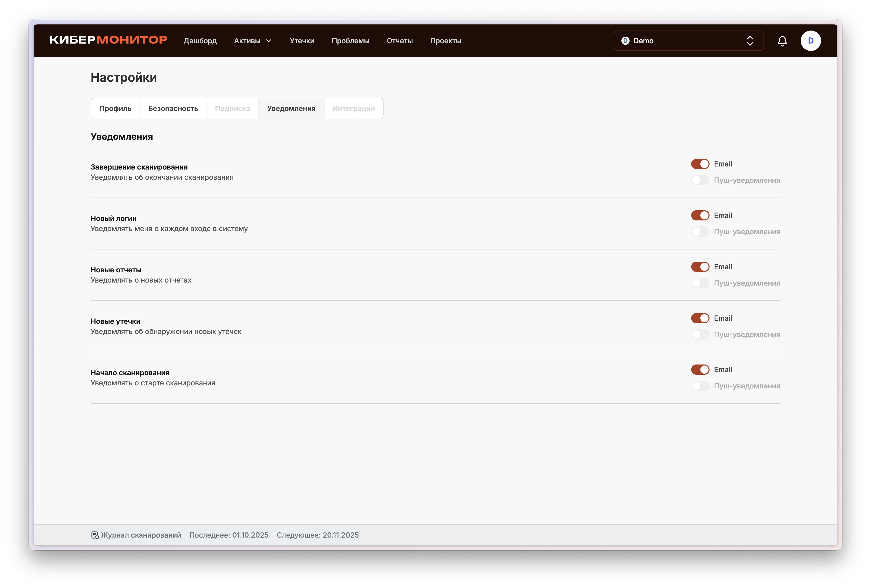Image resolution: width=871 pixels, height=588 pixels.
Task: Switch off Email for Новые отчеты
Action: tap(700, 267)
